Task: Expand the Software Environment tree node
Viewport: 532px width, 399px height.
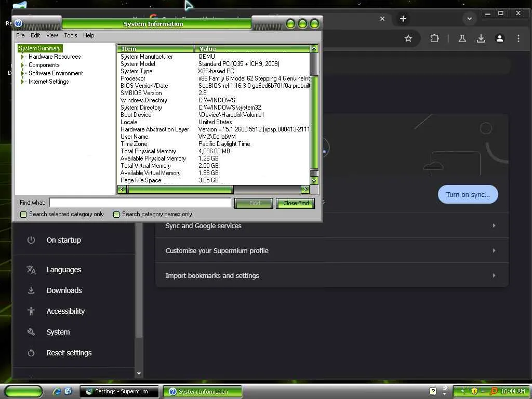Action: 22,73
